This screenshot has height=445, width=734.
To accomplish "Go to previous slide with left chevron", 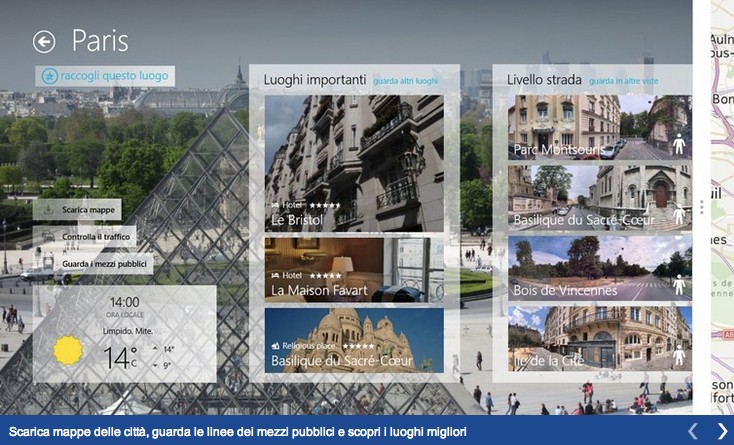I will pos(693,431).
